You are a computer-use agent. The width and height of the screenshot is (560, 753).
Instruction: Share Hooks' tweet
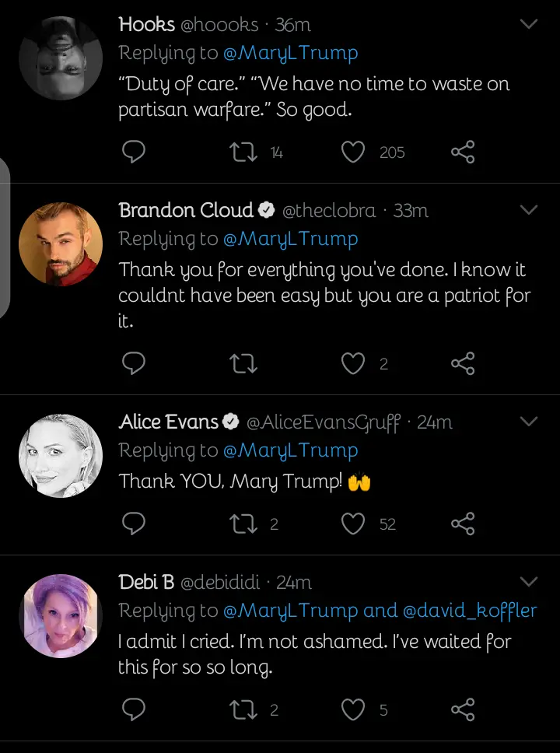click(x=463, y=152)
